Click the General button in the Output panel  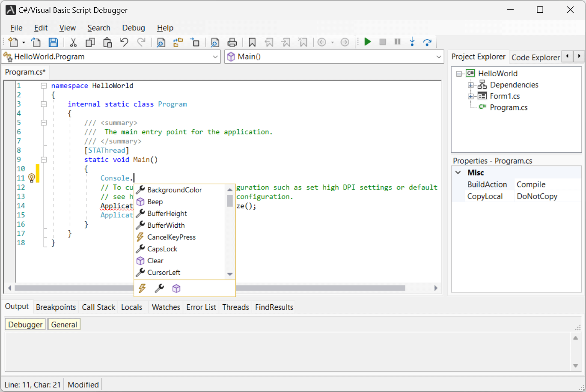point(64,324)
